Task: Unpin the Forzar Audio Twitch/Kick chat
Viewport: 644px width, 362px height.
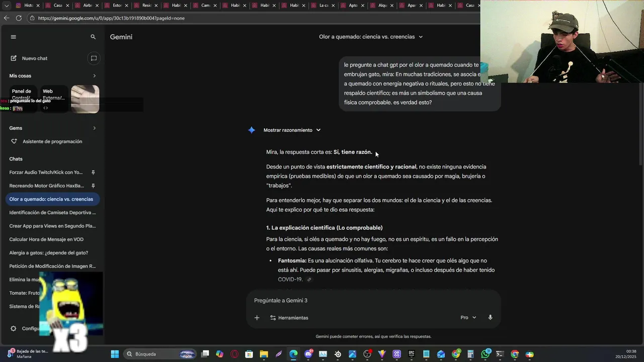Action: [x=93, y=172]
